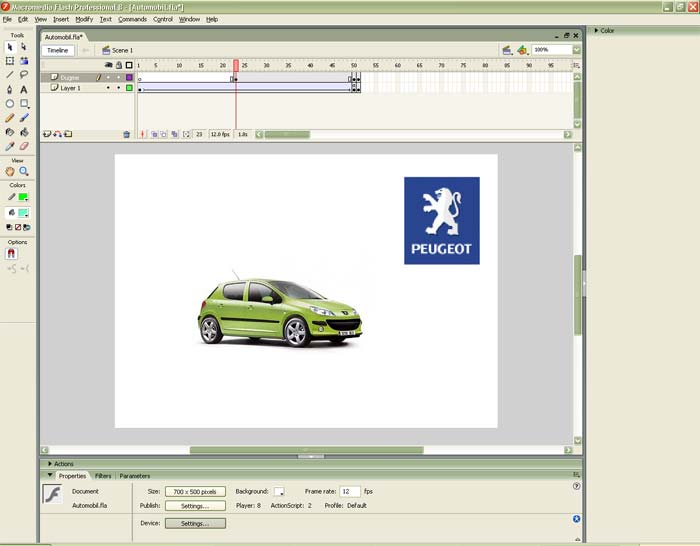Select the Subselection tool
This screenshot has height=546, width=700.
click(x=24, y=47)
